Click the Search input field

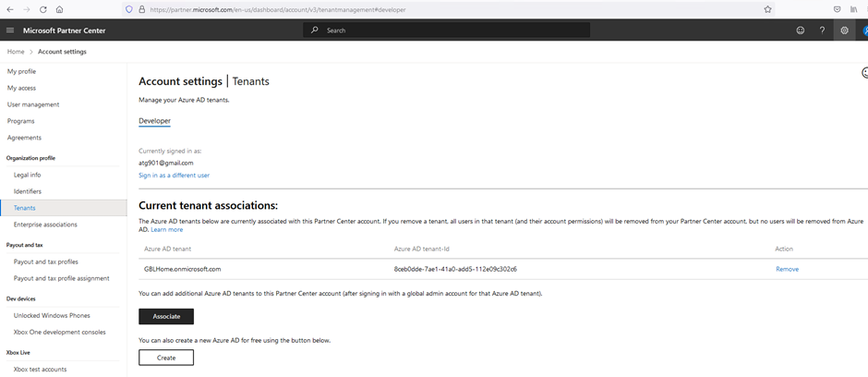446,30
